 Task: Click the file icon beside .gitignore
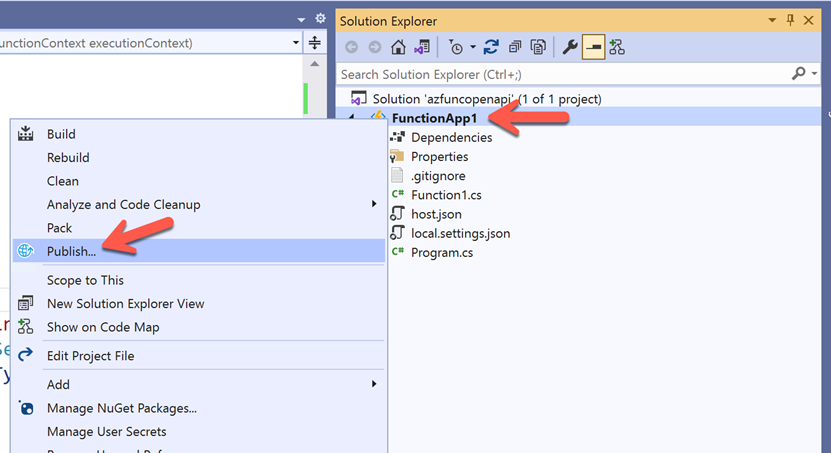click(397, 175)
